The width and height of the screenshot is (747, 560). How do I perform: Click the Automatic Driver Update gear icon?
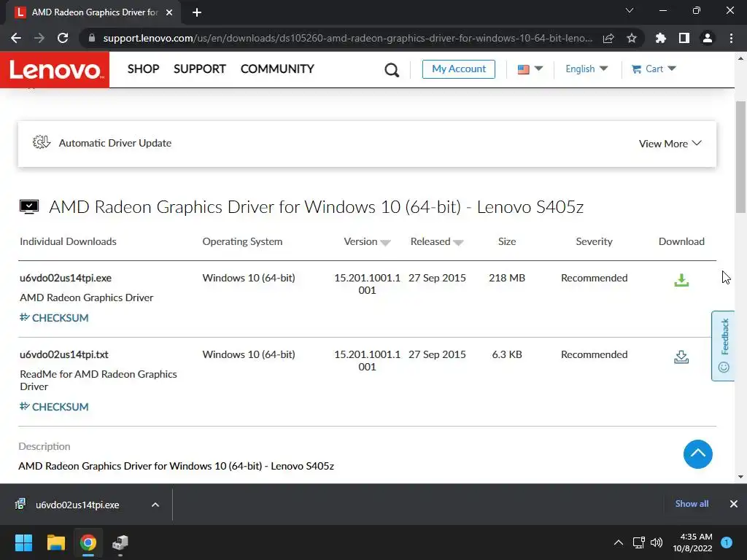42,142
